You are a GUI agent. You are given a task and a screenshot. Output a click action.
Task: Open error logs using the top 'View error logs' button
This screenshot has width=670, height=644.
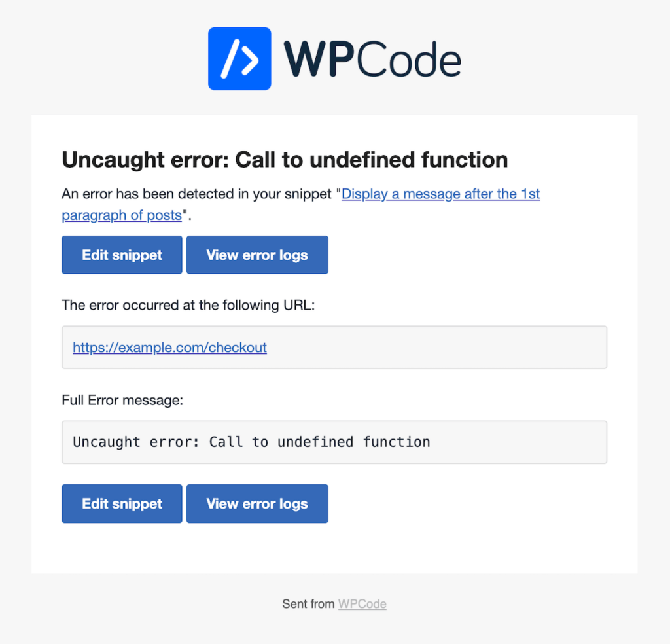coord(256,255)
